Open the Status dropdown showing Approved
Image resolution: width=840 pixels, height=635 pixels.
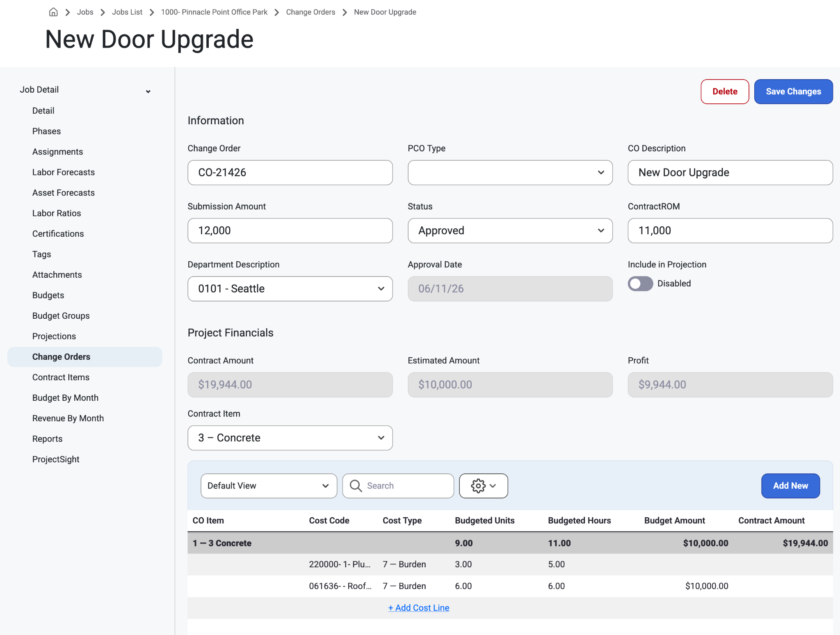(510, 231)
